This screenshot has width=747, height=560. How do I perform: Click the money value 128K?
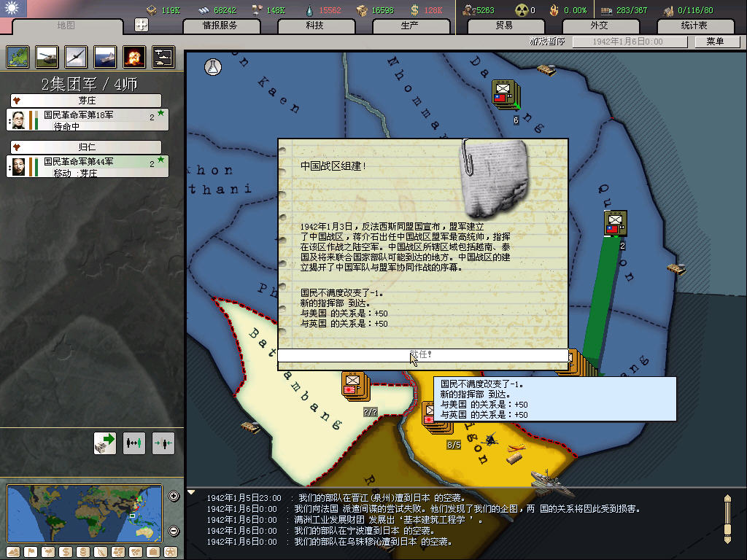coord(433,10)
